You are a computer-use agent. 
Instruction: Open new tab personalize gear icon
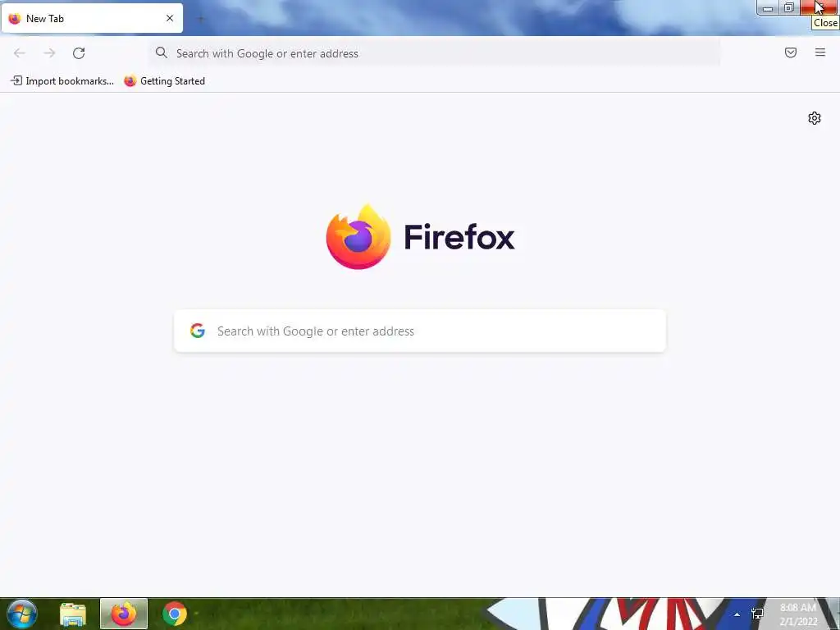pos(815,118)
